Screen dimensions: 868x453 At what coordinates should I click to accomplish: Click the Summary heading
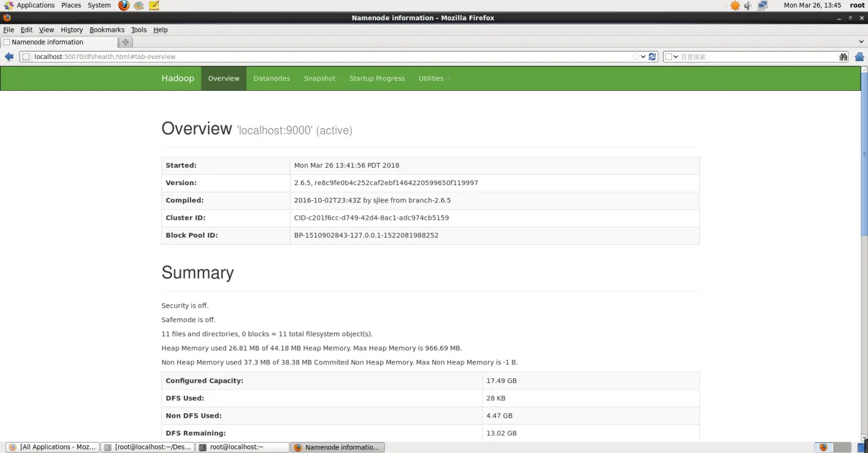point(197,272)
